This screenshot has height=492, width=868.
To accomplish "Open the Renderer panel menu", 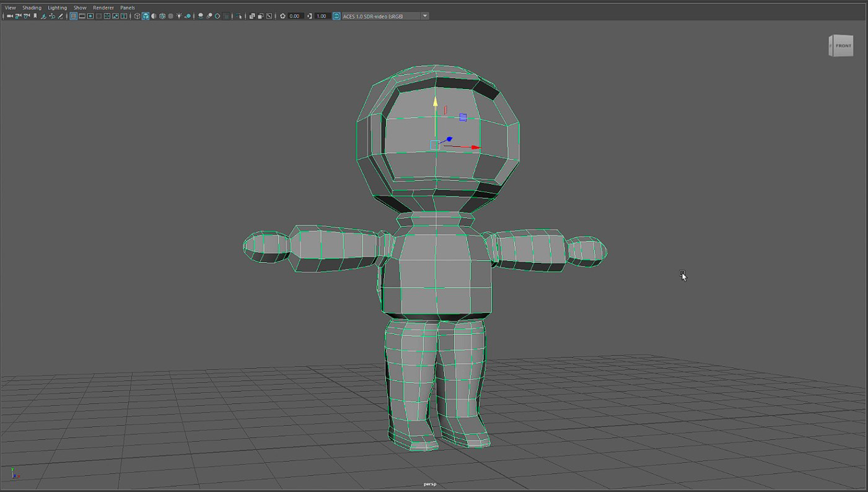I will click(x=103, y=7).
